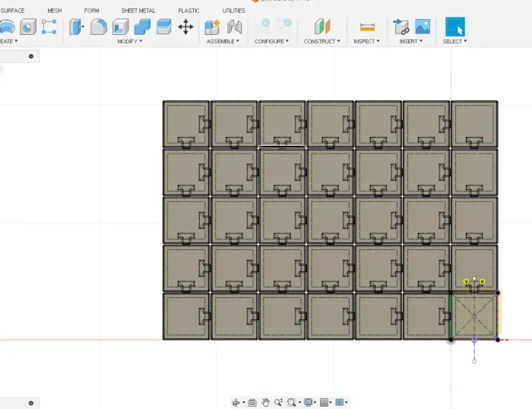Click the Fillet tool icon
The height and width of the screenshot is (409, 532).
point(99,27)
